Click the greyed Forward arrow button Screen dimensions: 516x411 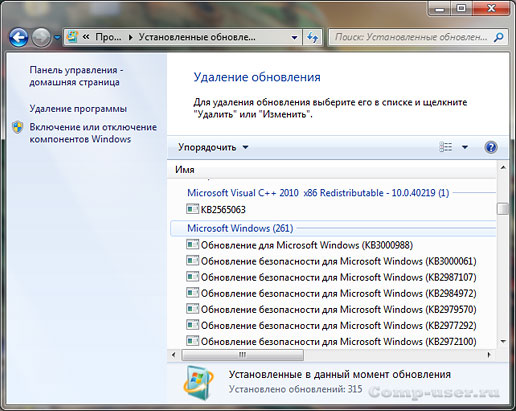click(x=41, y=37)
